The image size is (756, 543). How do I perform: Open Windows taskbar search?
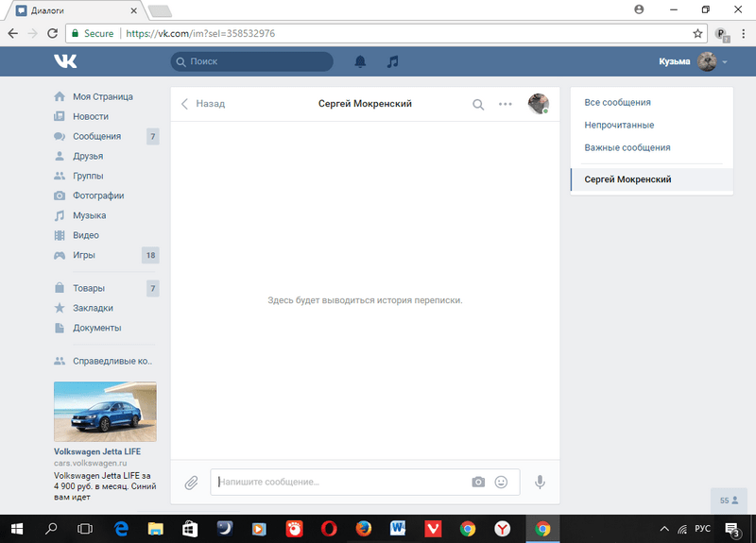pos(51,529)
